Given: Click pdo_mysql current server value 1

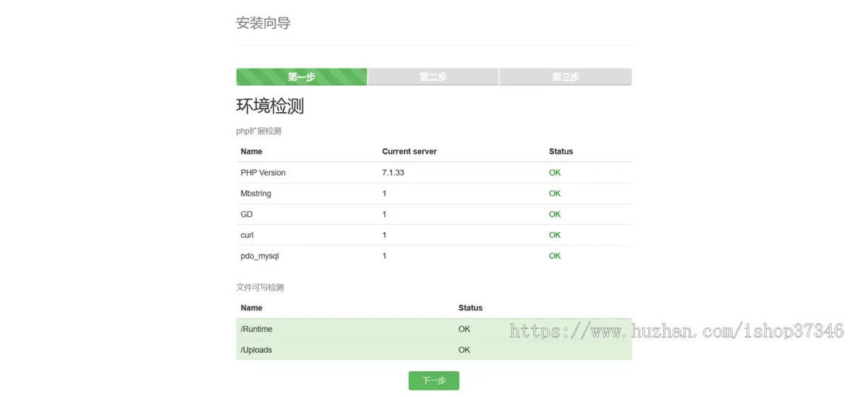Looking at the screenshot, I should (x=384, y=256).
